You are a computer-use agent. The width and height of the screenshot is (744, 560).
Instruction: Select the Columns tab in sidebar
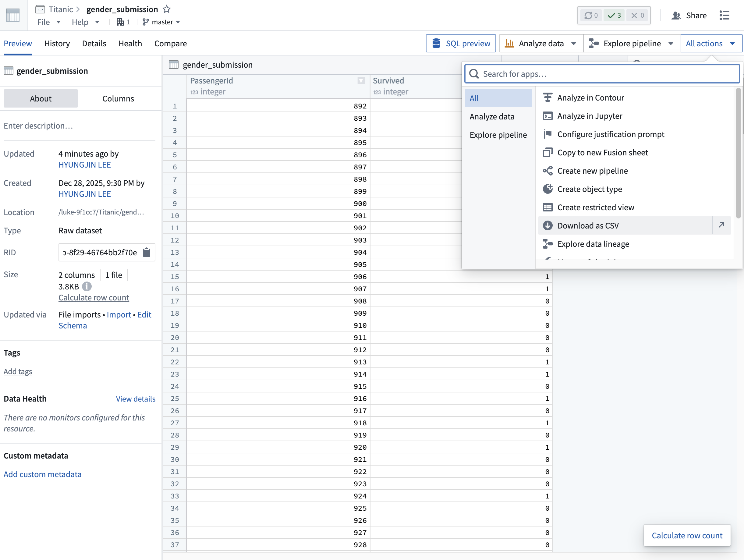point(118,98)
